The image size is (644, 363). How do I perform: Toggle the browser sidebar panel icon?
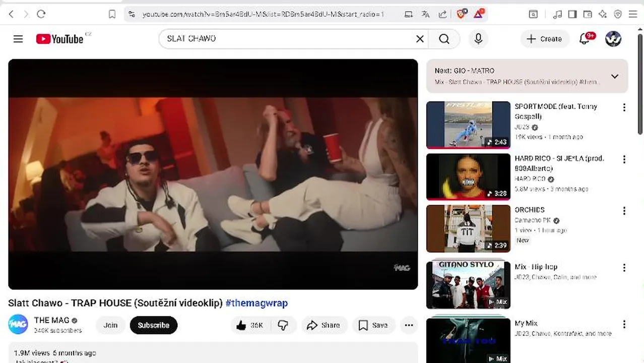572,14
